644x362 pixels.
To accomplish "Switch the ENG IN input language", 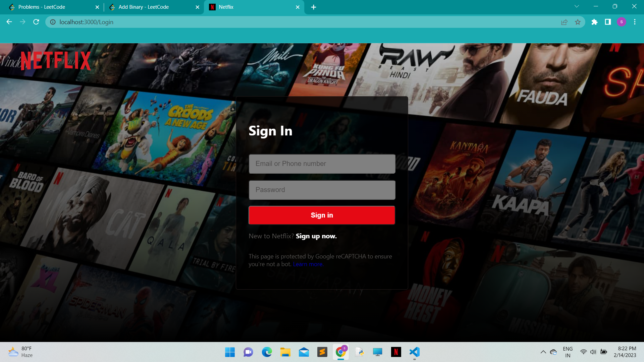I will click(568, 352).
